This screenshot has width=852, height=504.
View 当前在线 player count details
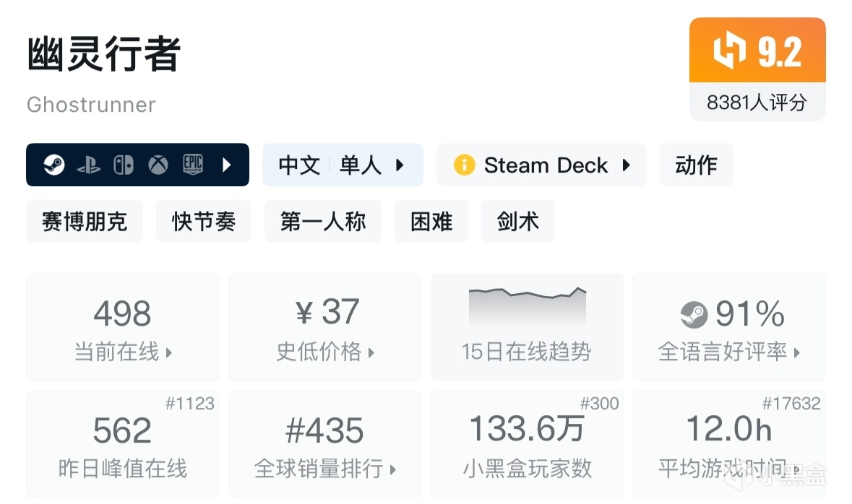[x=123, y=352]
